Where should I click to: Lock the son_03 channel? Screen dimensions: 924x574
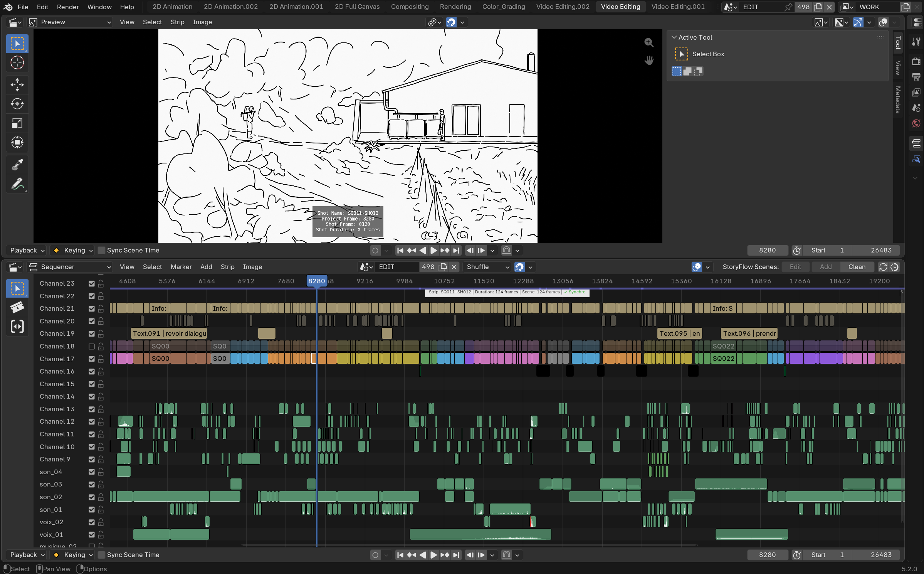(101, 485)
